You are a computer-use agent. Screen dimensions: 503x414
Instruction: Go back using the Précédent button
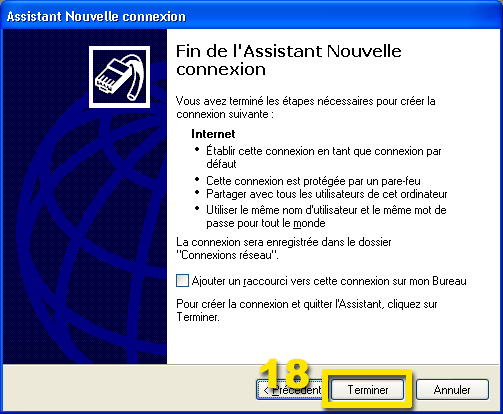coord(289,389)
